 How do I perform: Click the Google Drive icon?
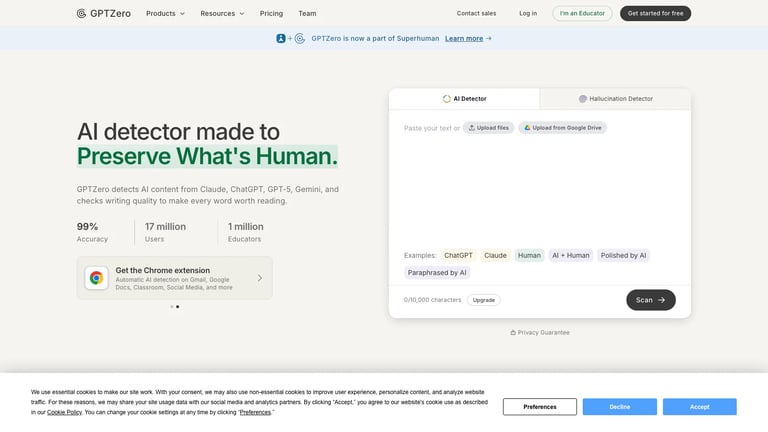(527, 128)
